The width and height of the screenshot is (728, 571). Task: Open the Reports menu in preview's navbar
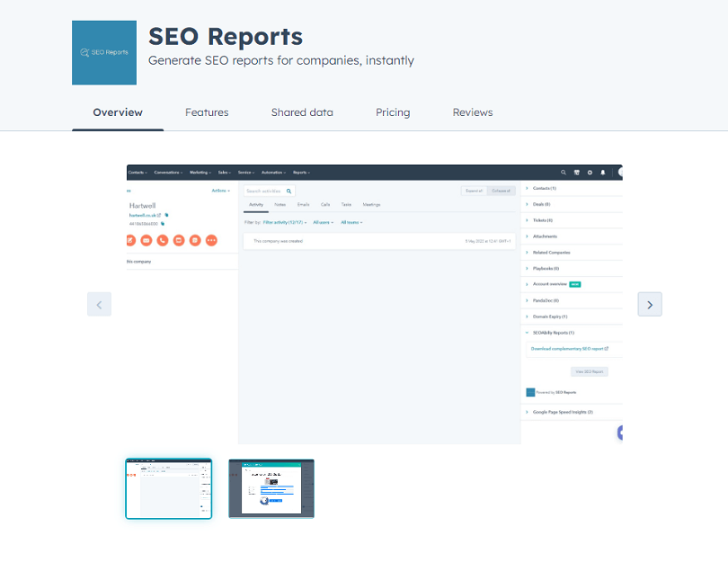click(301, 173)
